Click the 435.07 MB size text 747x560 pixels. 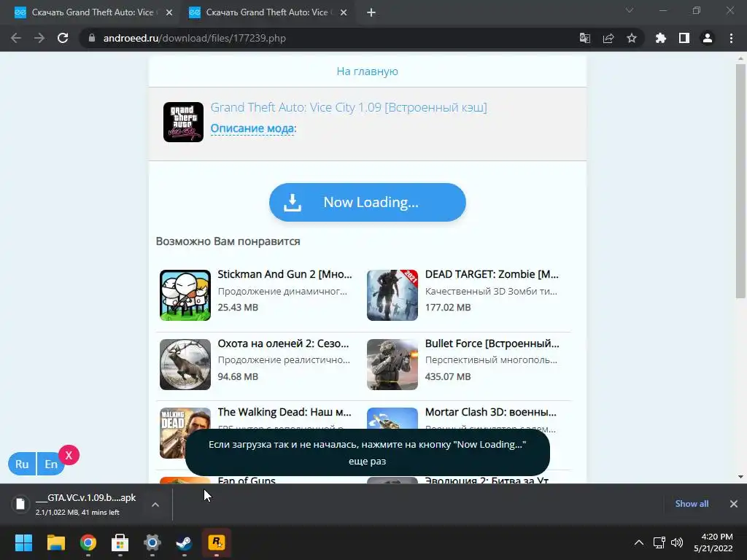448,377
